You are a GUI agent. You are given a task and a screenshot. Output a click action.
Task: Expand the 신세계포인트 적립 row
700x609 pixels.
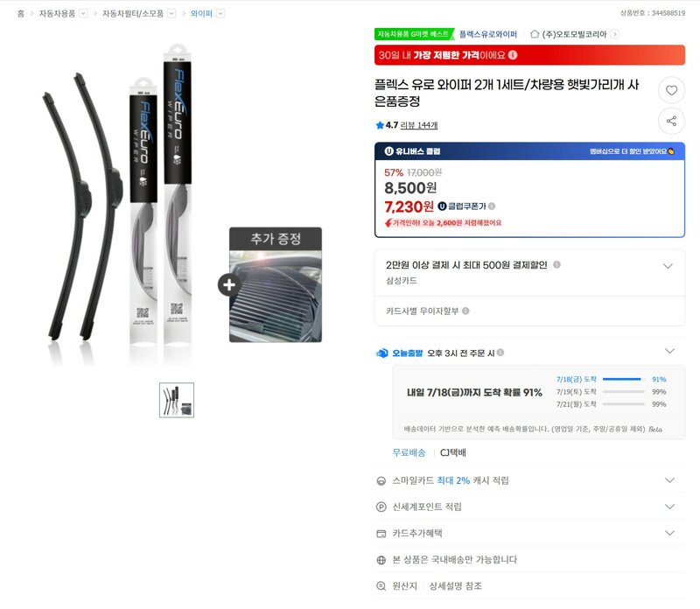click(669, 507)
